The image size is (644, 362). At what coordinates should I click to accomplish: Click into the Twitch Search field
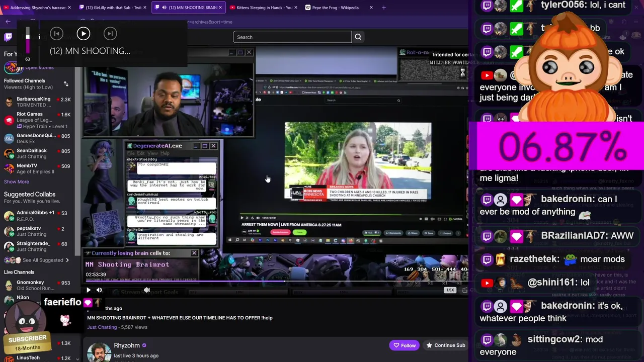point(292,37)
